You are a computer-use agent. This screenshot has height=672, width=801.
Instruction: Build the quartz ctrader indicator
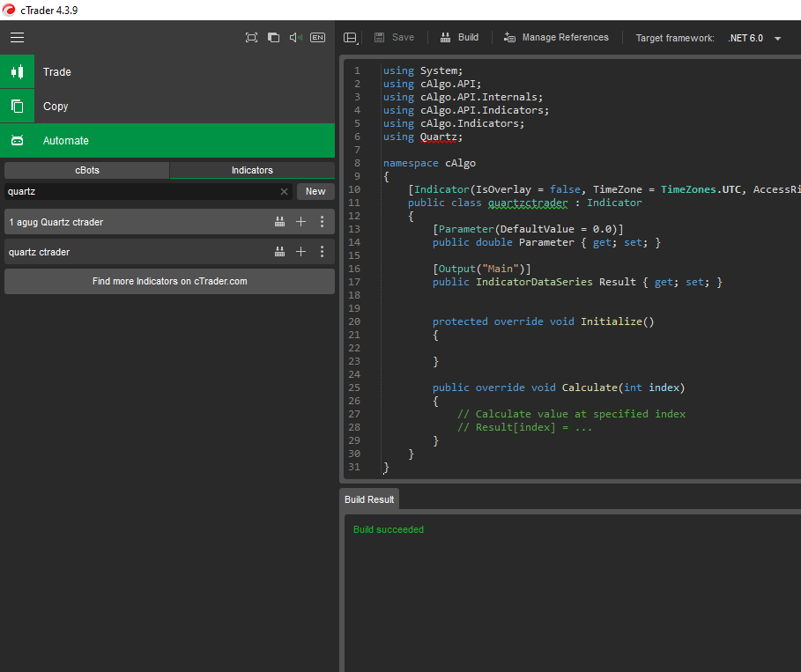[x=279, y=252]
